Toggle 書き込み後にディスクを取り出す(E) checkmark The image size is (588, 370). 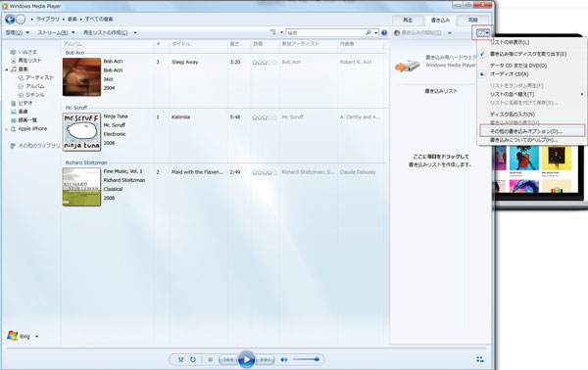[528, 54]
